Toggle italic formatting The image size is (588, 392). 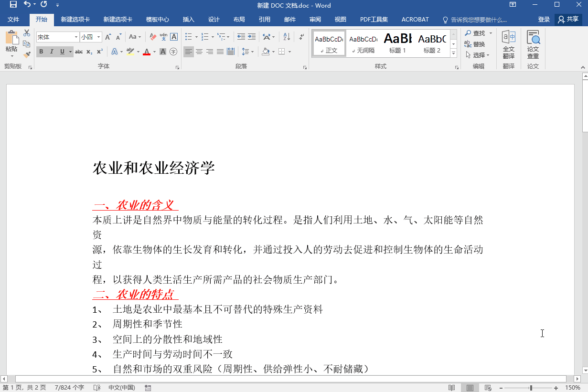pos(52,51)
